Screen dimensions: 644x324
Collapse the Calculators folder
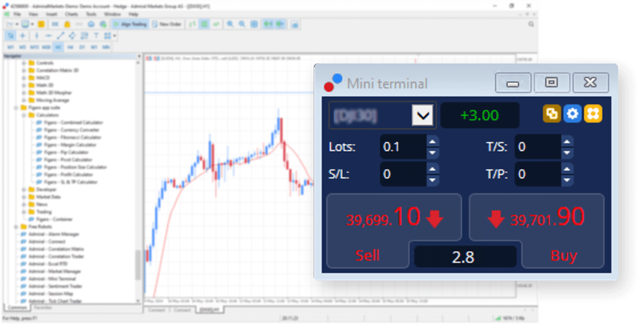pyautogui.click(x=24, y=115)
